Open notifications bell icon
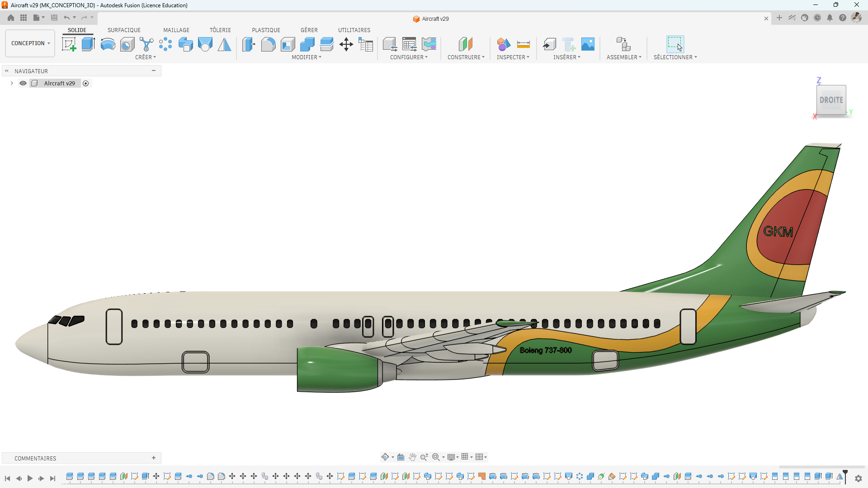This screenshot has width=868, height=488. click(830, 18)
